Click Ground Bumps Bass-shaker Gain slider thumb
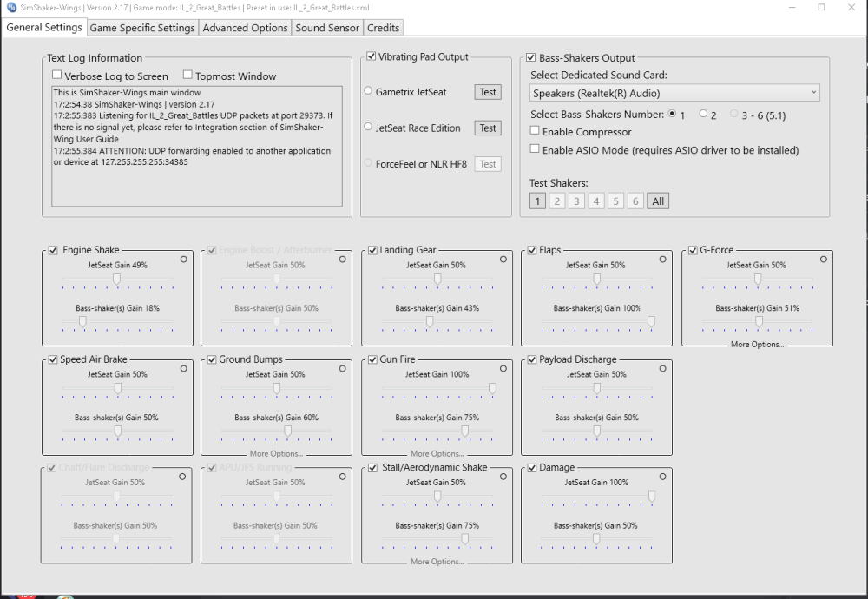Image resolution: width=868 pixels, height=599 pixels. [x=287, y=431]
